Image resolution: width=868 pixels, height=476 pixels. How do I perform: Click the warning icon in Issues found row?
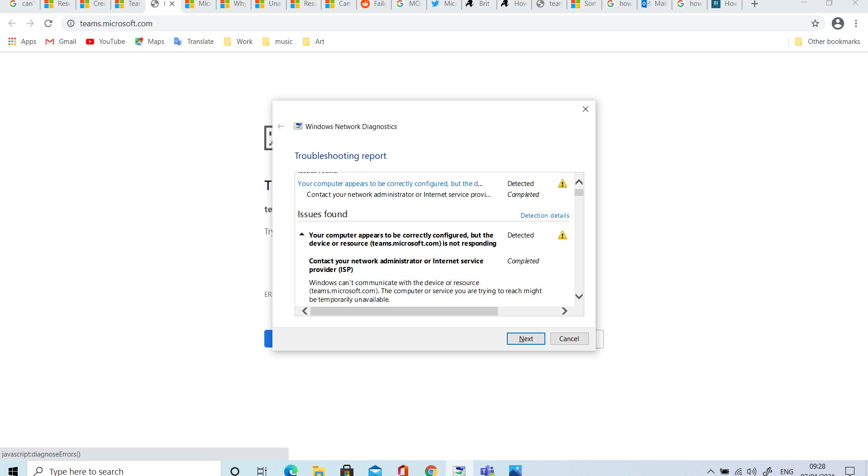pyautogui.click(x=563, y=235)
